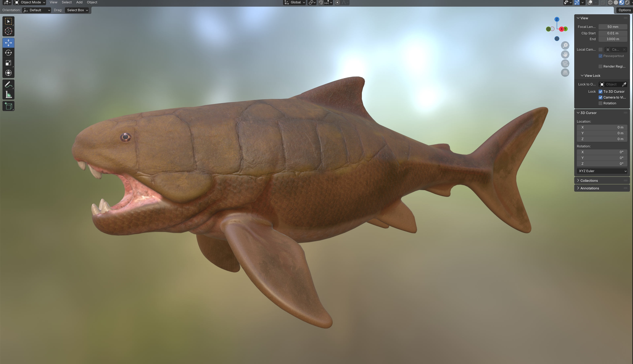633x364 pixels.
Task: Pick the Measure tool
Action: tap(8, 95)
